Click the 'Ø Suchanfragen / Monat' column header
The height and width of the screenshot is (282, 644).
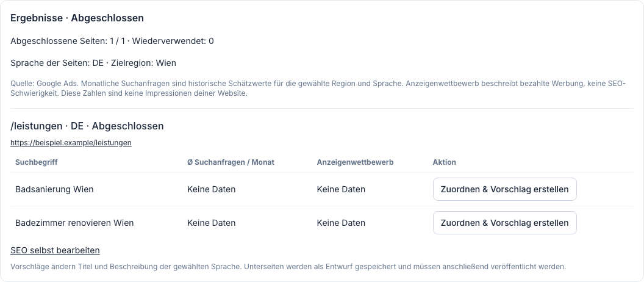231,162
